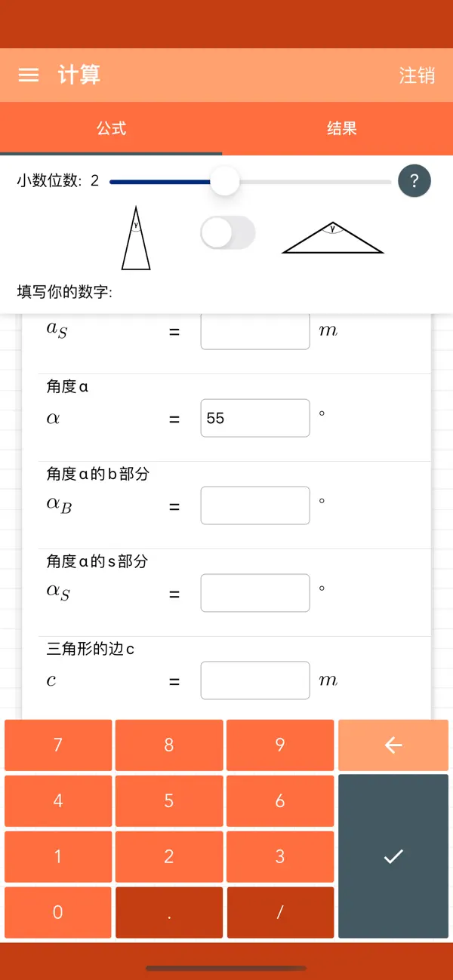The image size is (453, 980).
Task: Select the α B angle input field
Action: [254, 505]
